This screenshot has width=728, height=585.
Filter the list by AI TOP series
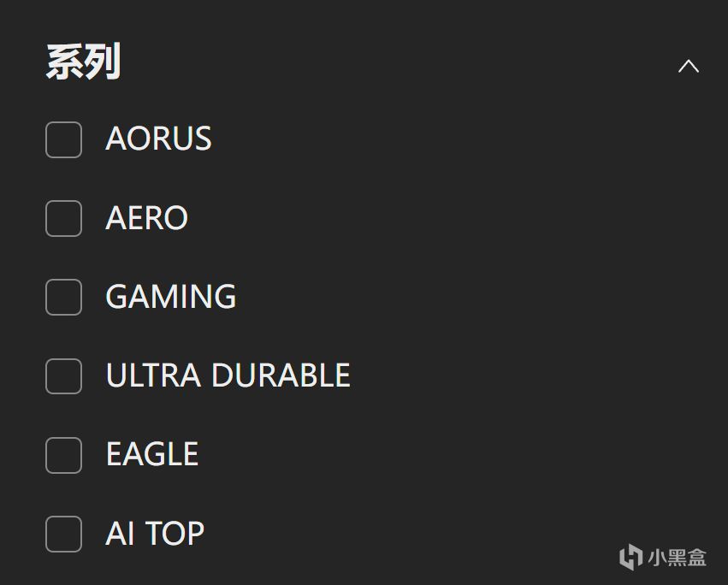pyautogui.click(x=63, y=533)
